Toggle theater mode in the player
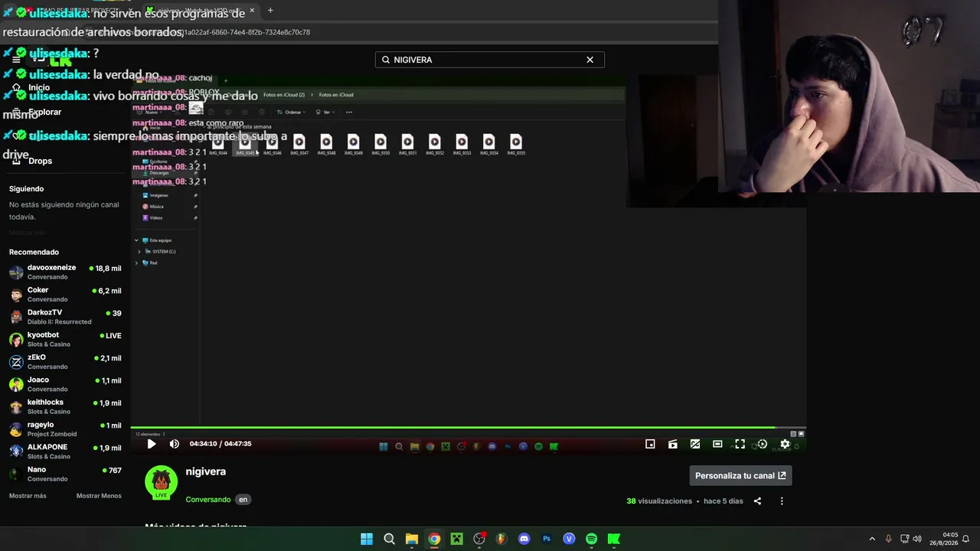This screenshot has width=980, height=551. (717, 444)
